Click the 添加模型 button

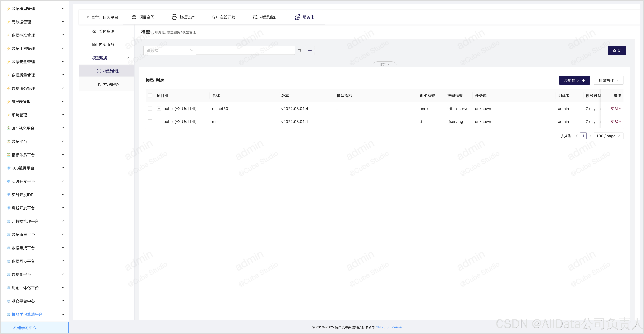(574, 81)
